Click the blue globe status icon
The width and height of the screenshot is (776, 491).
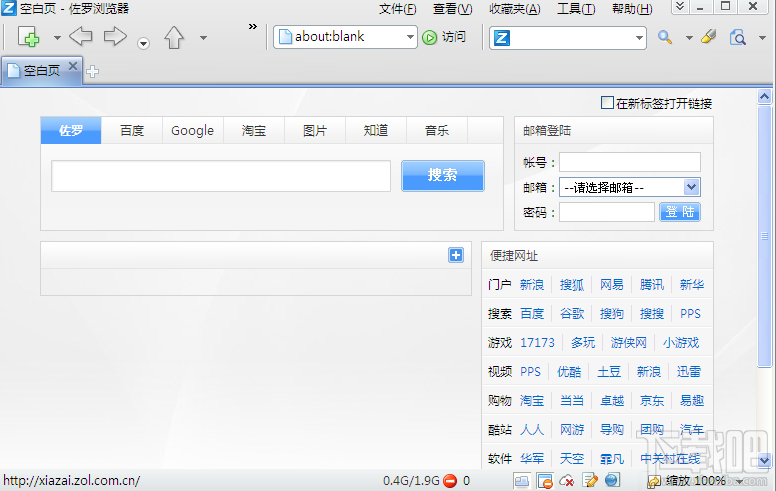[612, 480]
